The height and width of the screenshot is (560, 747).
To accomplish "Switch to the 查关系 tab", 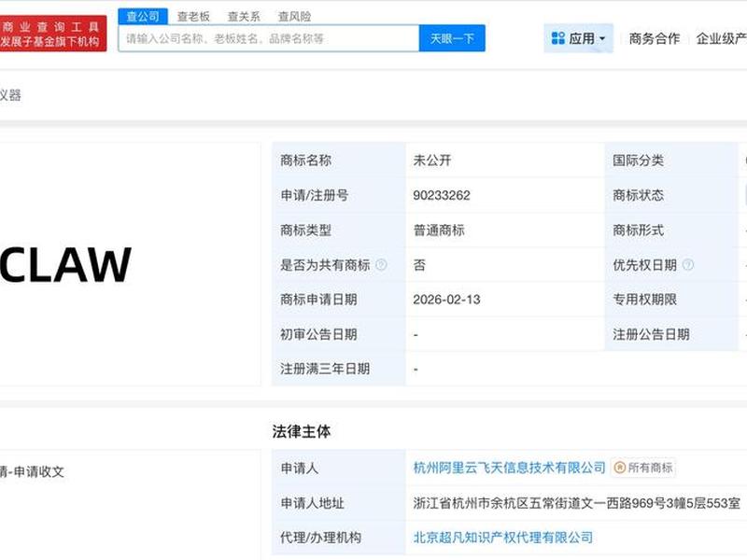I will coord(244,17).
